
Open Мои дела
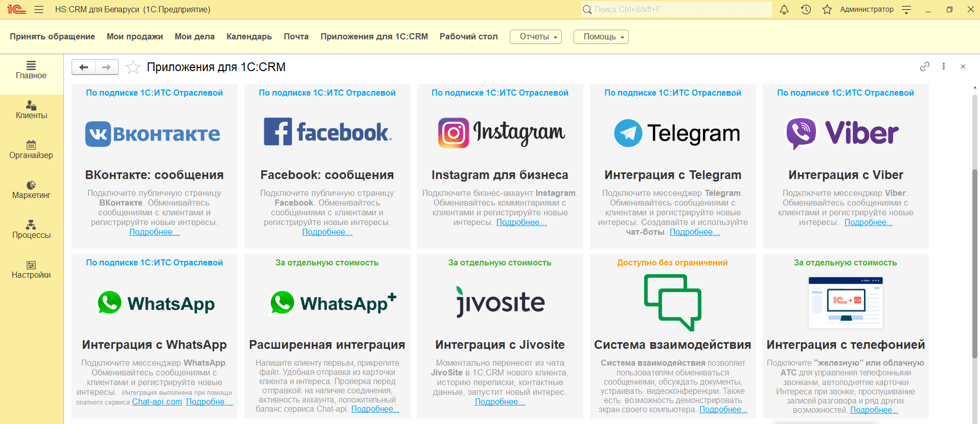point(195,37)
